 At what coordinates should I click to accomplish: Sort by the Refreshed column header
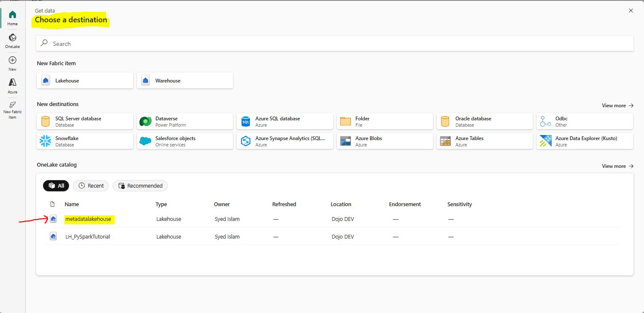284,204
